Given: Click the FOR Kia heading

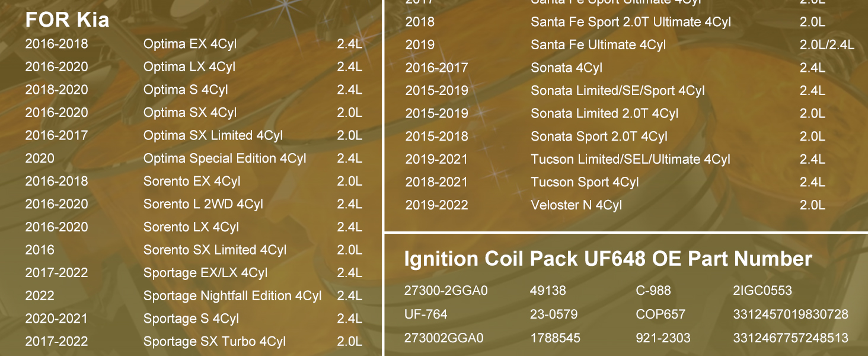Looking at the screenshot, I should pos(67,20).
